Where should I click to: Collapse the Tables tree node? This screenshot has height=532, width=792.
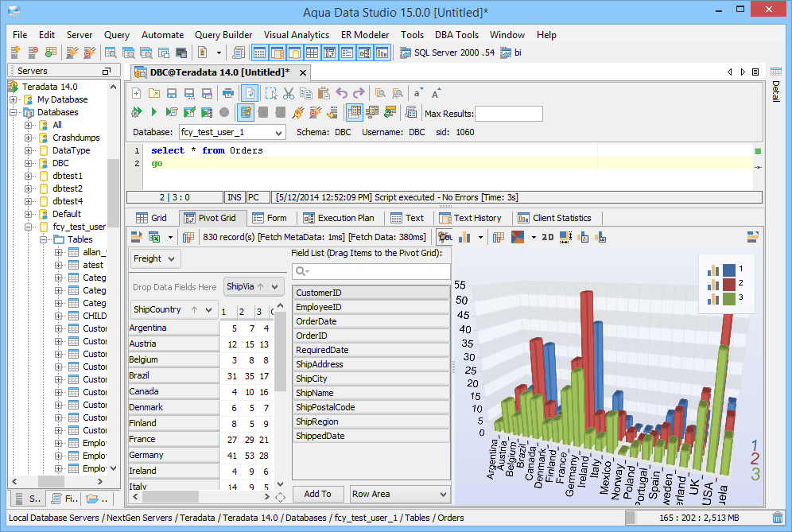point(45,239)
